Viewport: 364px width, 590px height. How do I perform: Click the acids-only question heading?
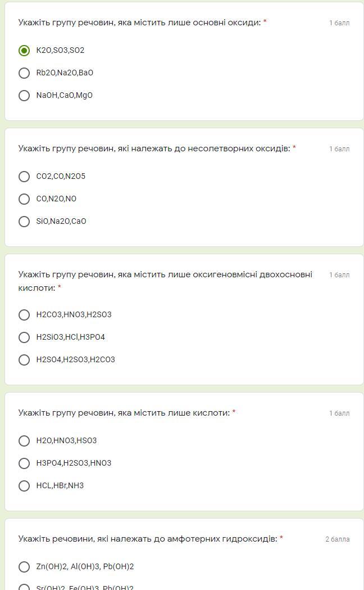(124, 413)
